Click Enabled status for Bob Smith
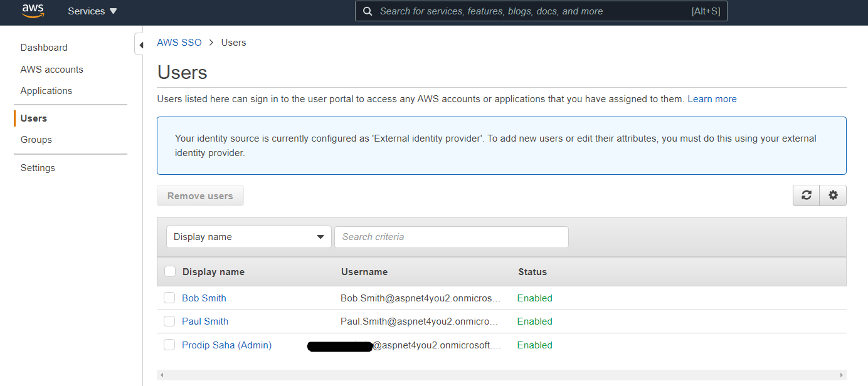The image size is (868, 386). [x=535, y=298]
